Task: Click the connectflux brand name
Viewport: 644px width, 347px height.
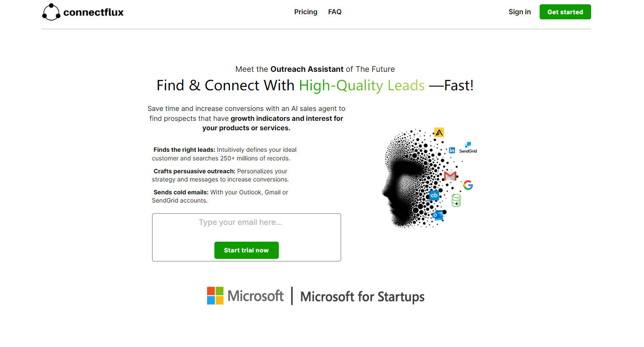Action: 93,12
